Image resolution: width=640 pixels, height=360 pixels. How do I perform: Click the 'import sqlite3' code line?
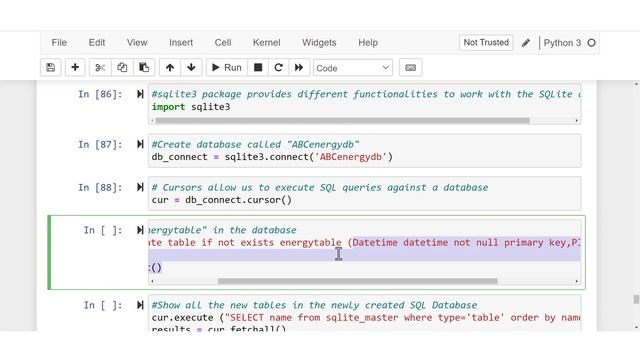coord(191,107)
